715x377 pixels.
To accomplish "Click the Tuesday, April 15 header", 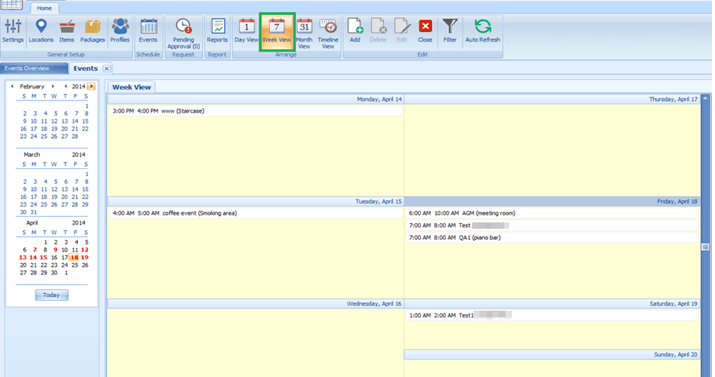I will [x=255, y=201].
